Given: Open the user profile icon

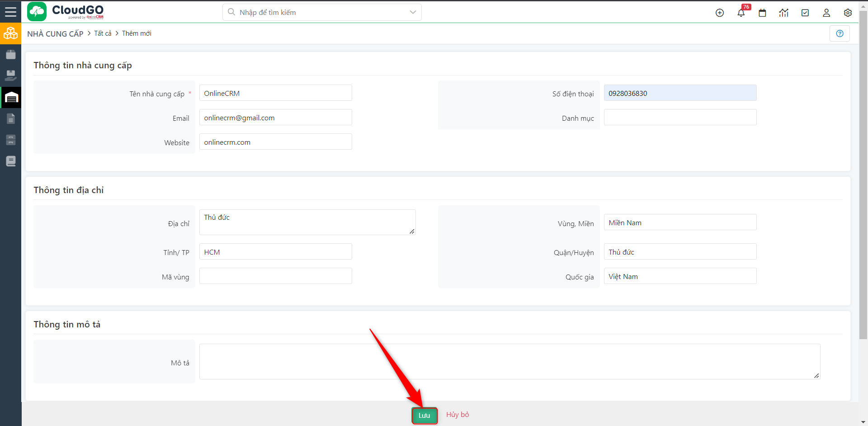Looking at the screenshot, I should click(x=826, y=13).
